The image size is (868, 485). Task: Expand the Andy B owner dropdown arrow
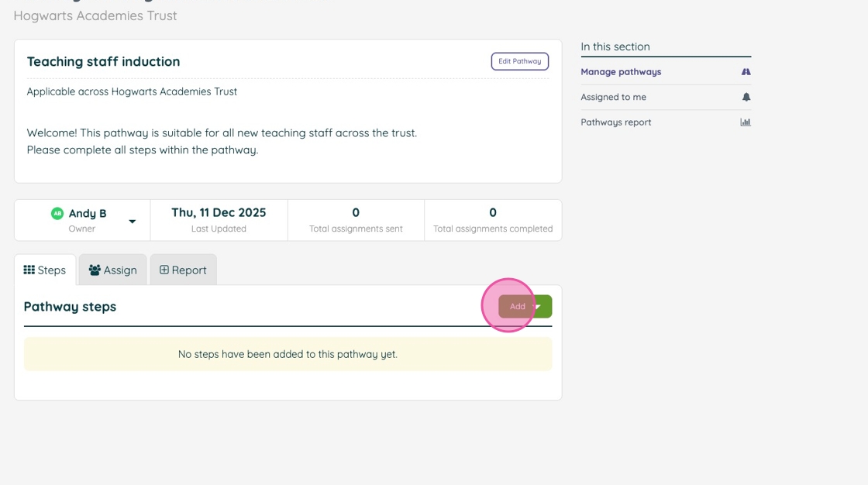click(133, 222)
